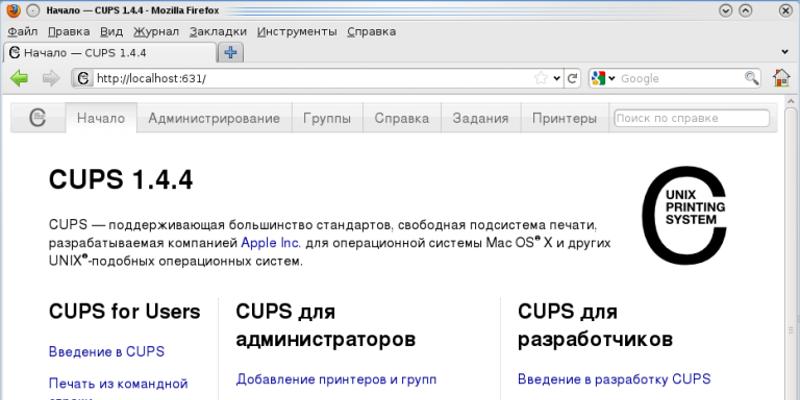Image resolution: width=800 pixels, height=400 pixels.
Task: Open the Правка menu
Action: (x=69, y=32)
